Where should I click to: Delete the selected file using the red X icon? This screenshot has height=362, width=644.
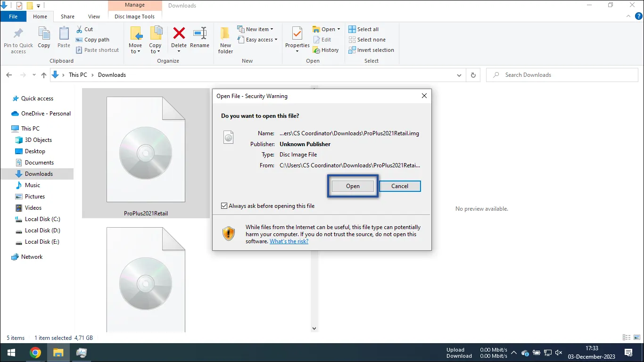179,40
